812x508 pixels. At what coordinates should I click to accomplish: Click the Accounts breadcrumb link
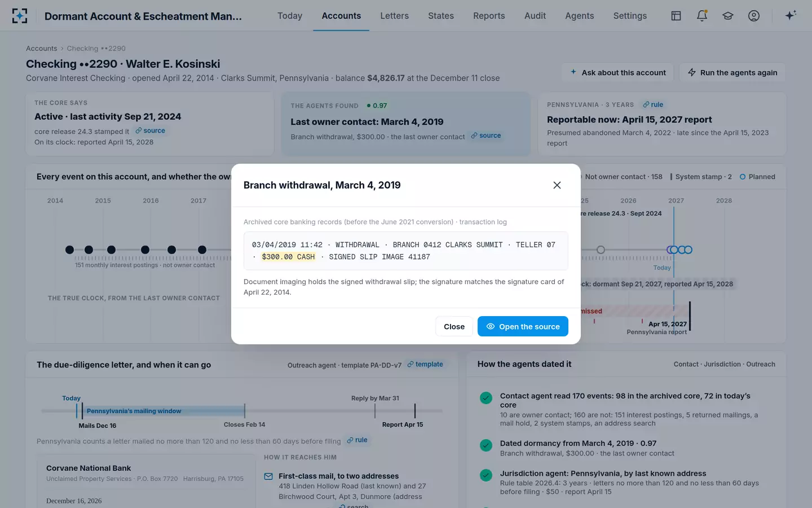pyautogui.click(x=41, y=49)
